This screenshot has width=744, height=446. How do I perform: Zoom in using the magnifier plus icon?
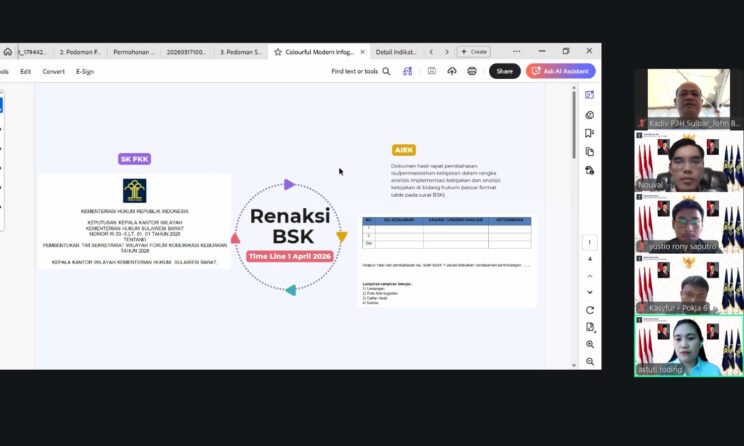pyautogui.click(x=590, y=344)
